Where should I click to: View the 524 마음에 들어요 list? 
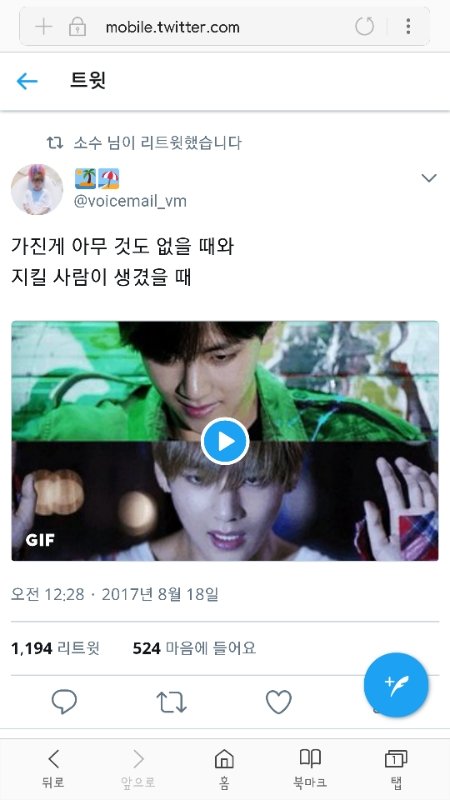tap(194, 648)
